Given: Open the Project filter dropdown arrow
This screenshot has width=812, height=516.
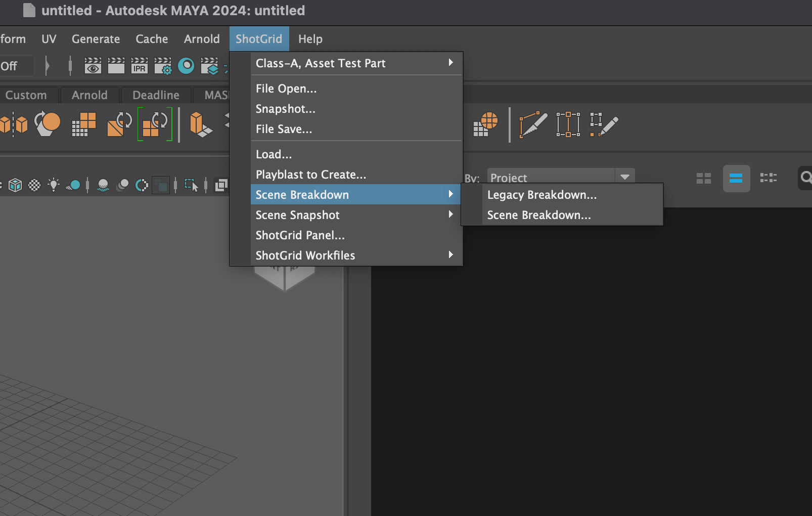Looking at the screenshot, I should pos(625,178).
